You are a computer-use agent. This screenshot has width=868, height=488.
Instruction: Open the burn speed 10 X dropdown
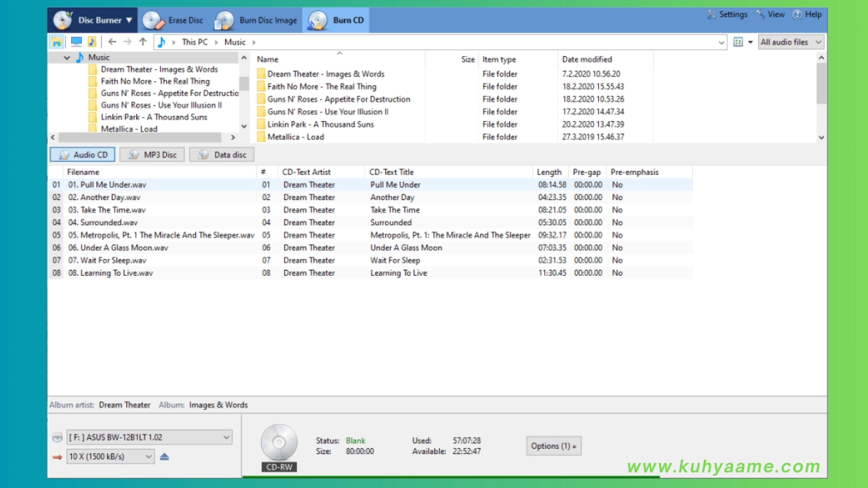[x=111, y=457]
